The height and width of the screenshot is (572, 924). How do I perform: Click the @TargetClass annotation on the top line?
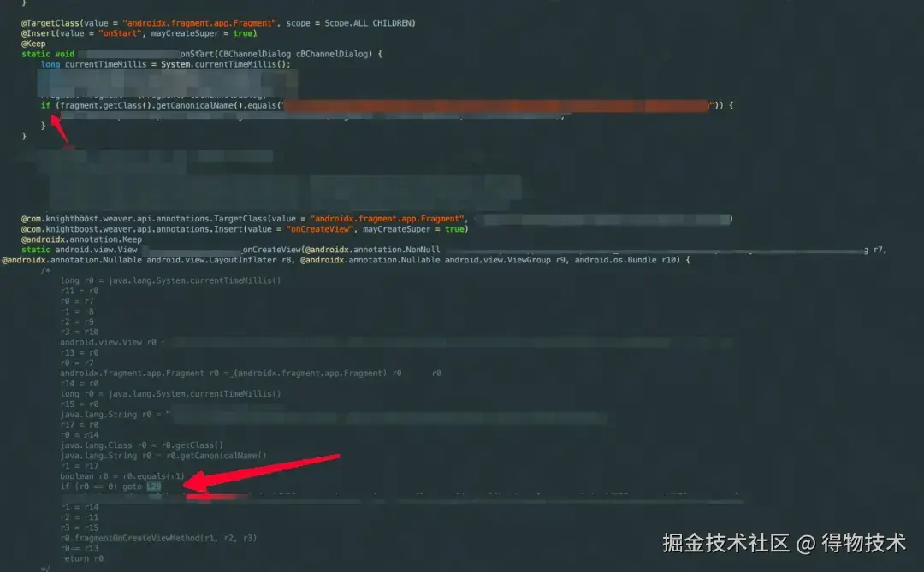[50, 23]
